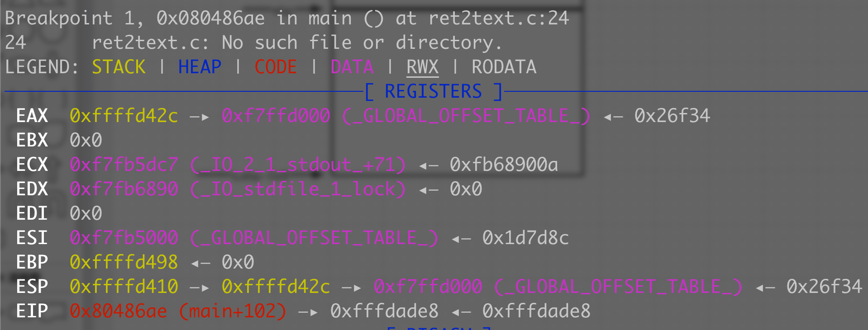Click the EIP address 0x80486ae
The image size is (868, 330).
[x=119, y=311]
